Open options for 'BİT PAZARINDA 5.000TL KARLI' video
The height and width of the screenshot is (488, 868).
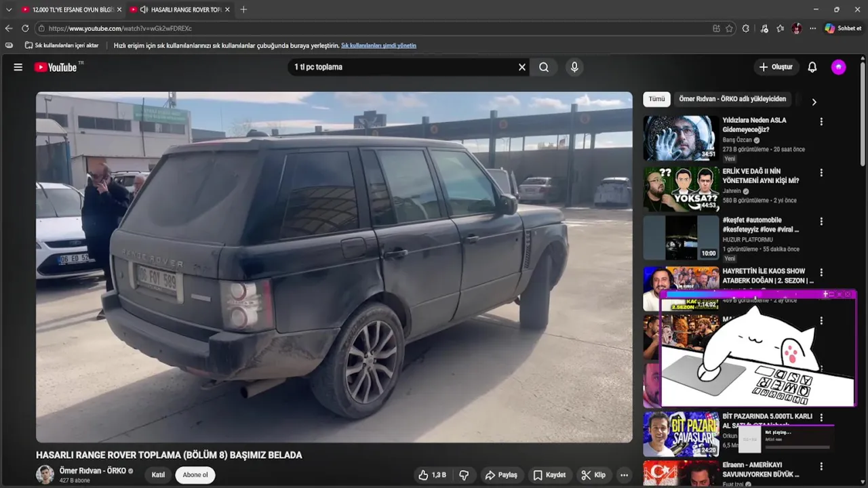[821, 418]
